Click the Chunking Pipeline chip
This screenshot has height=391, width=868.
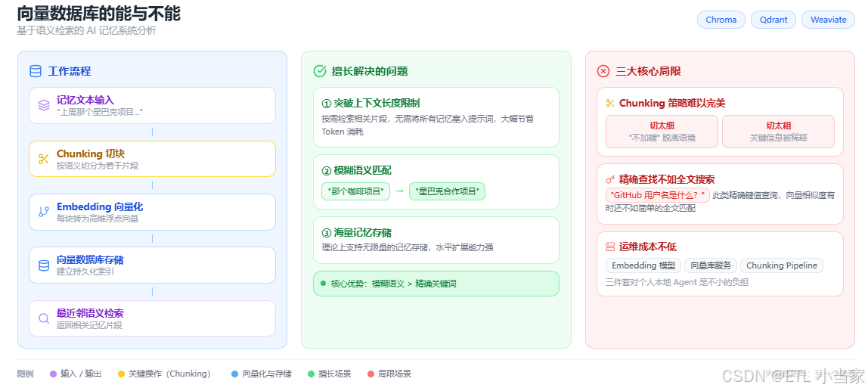[782, 265]
